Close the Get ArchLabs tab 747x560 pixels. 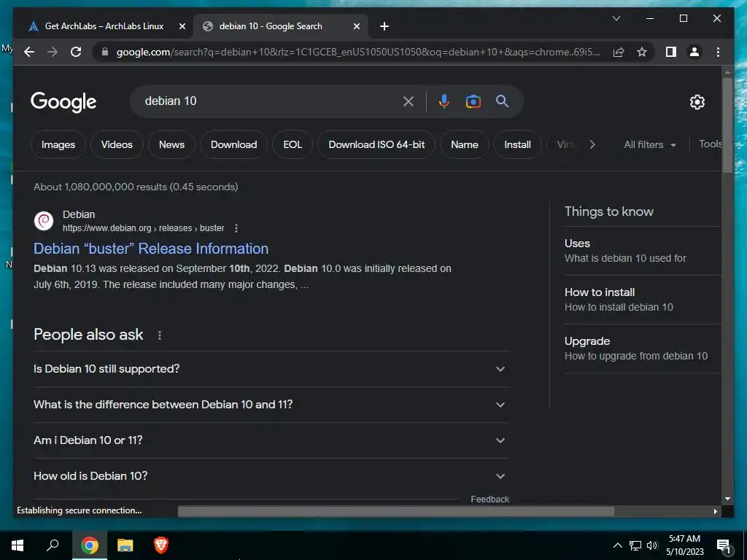(182, 27)
